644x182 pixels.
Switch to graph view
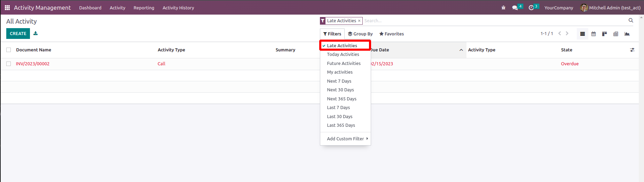point(627,34)
